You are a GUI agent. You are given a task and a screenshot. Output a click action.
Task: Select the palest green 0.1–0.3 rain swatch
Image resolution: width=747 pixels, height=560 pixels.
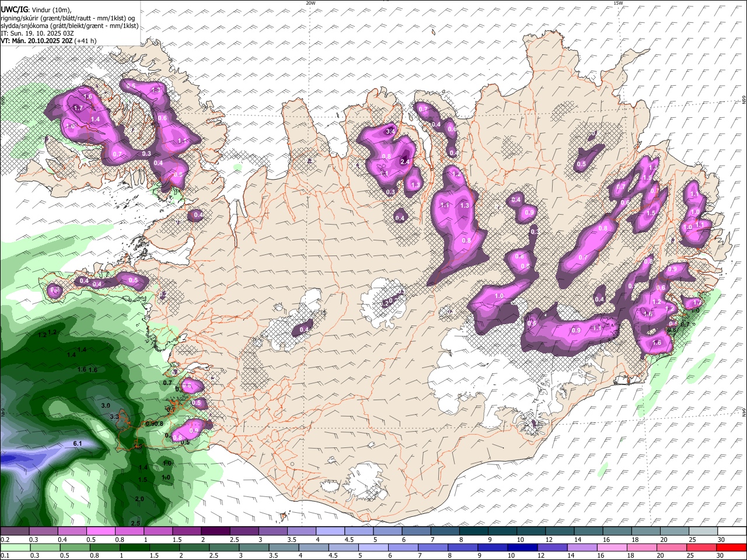point(16,547)
